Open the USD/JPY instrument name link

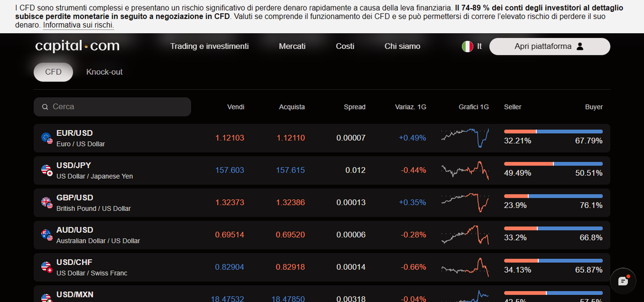pyautogui.click(x=75, y=165)
